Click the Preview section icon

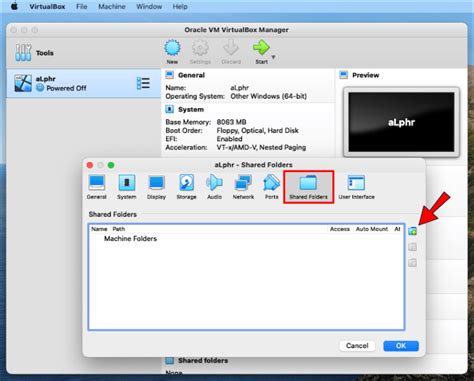(343, 75)
